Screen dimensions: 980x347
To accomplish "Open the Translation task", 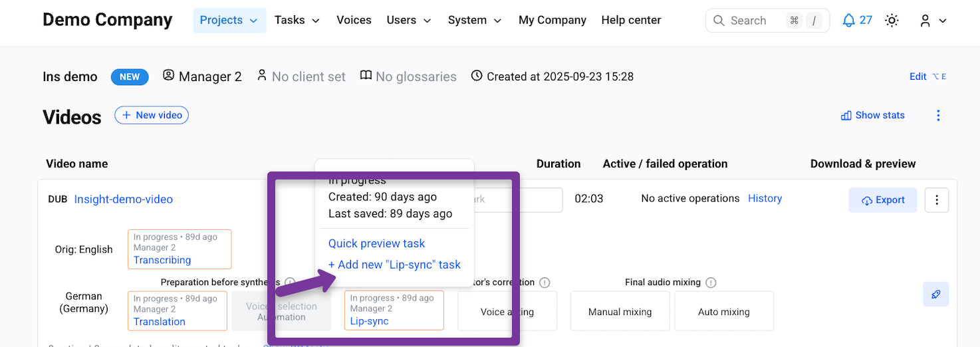I will pos(160,322).
